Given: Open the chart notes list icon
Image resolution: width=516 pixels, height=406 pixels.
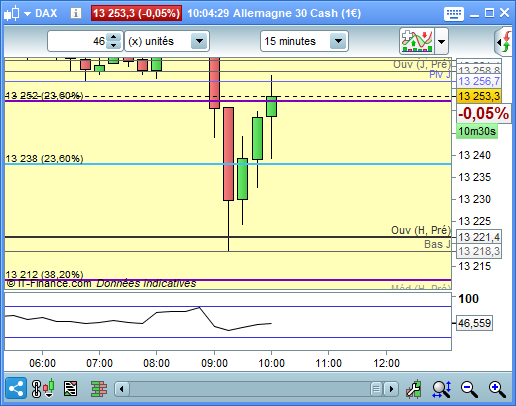Looking at the screenshot, I should [70, 389].
